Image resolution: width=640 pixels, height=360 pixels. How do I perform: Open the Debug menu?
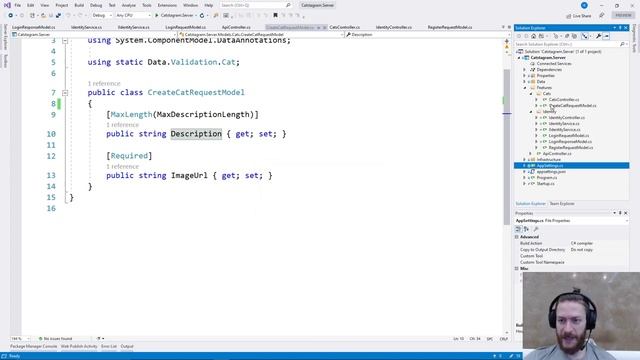coord(96,5)
